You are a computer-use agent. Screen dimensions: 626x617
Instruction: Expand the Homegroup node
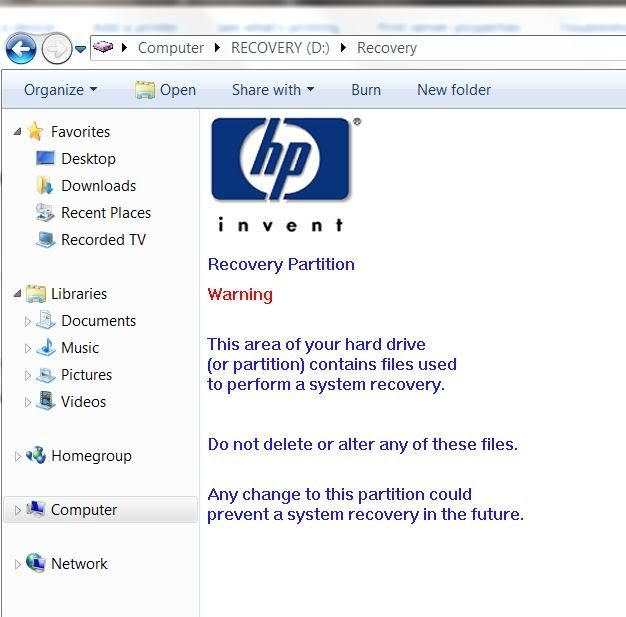[17, 456]
